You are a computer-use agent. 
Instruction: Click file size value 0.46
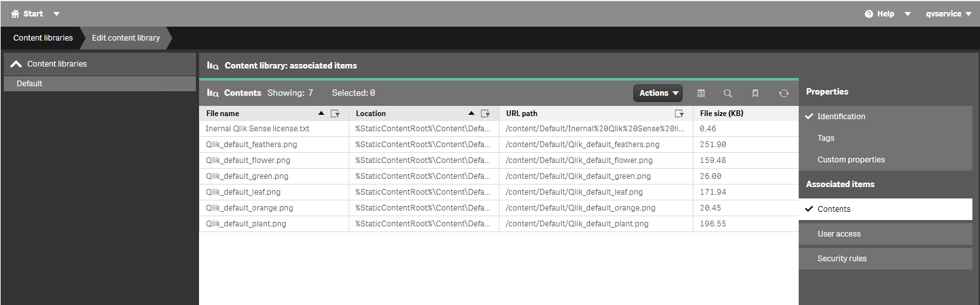coord(708,129)
